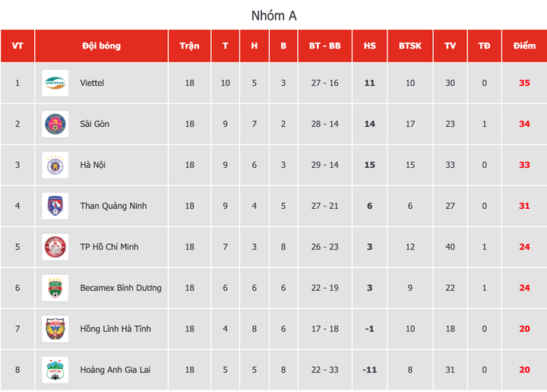Screen dimensions: 547x392
Task: Click the Hà Nội club logo
Action: pyautogui.click(x=55, y=165)
